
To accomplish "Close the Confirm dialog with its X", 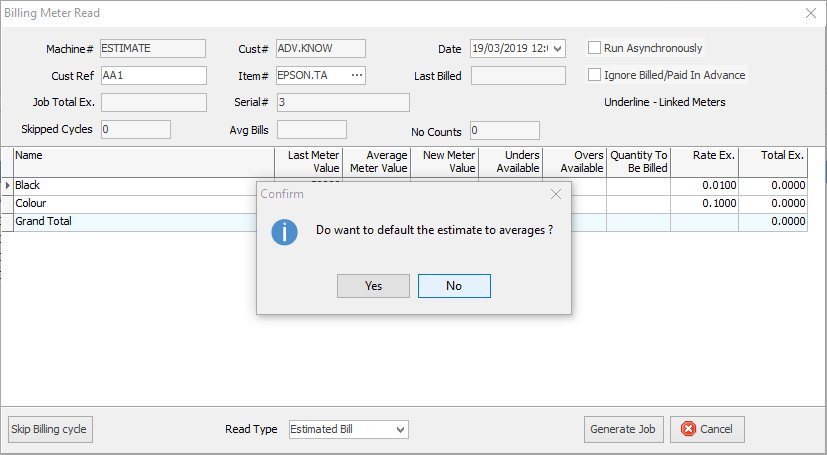I will [x=556, y=194].
